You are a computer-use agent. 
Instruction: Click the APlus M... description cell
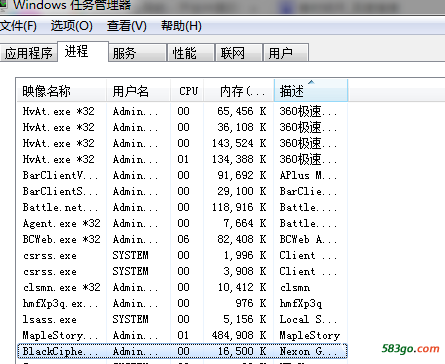pos(308,175)
